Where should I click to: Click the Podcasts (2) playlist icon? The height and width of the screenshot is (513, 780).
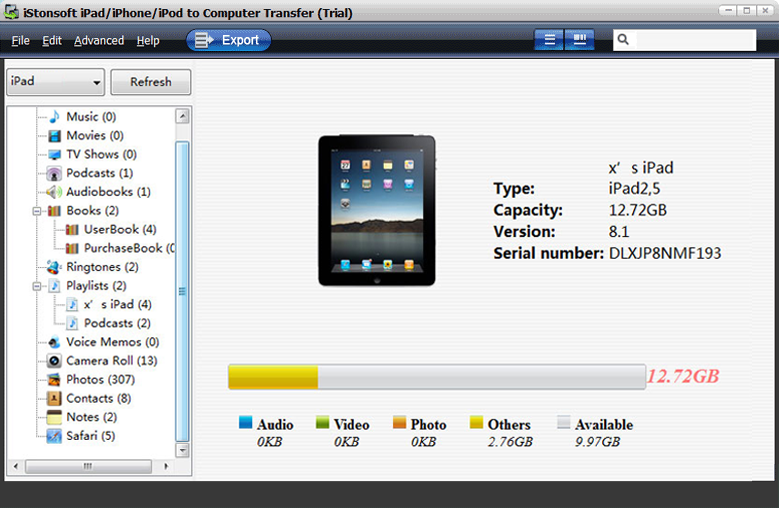click(x=72, y=323)
